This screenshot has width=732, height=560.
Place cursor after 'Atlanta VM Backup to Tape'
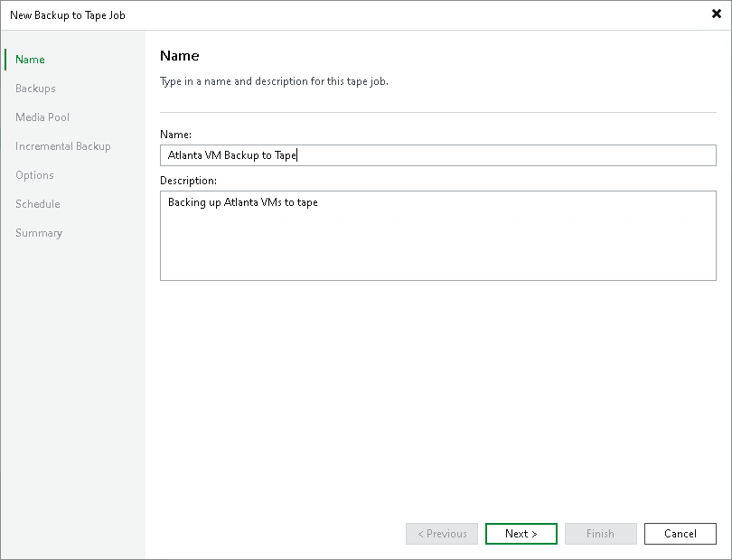coord(297,155)
